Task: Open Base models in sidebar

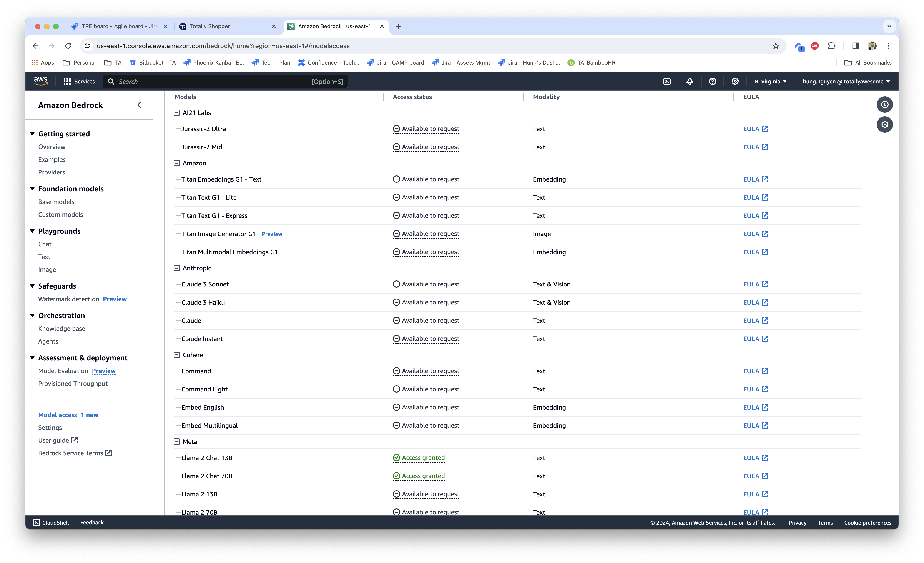Action: click(x=56, y=202)
